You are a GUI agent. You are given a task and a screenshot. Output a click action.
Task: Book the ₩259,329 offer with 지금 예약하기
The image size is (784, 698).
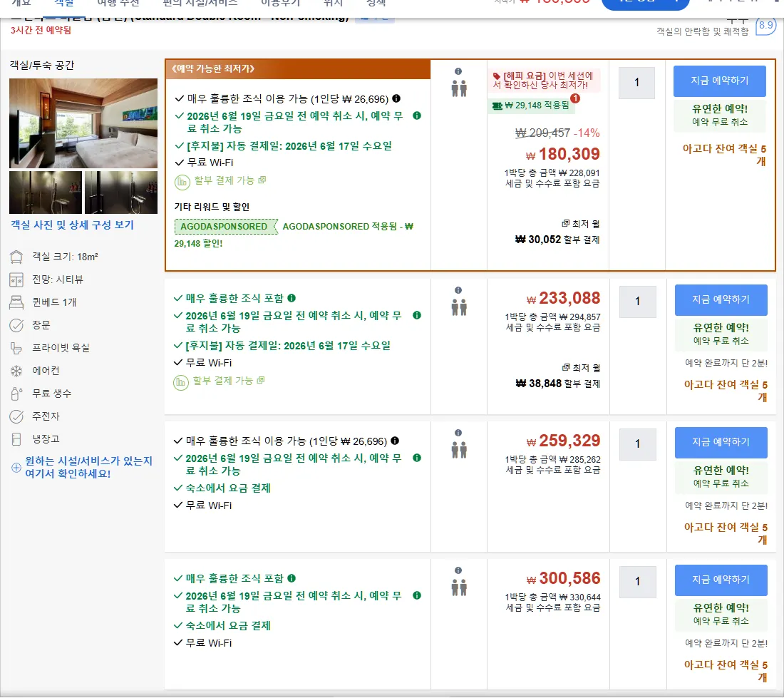coord(721,443)
